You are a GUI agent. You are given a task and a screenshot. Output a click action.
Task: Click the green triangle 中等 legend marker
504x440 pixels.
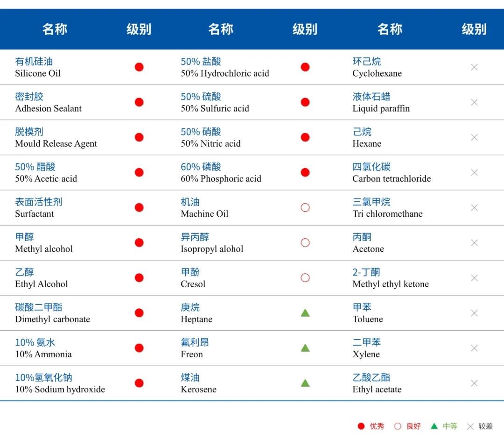pyautogui.click(x=434, y=426)
